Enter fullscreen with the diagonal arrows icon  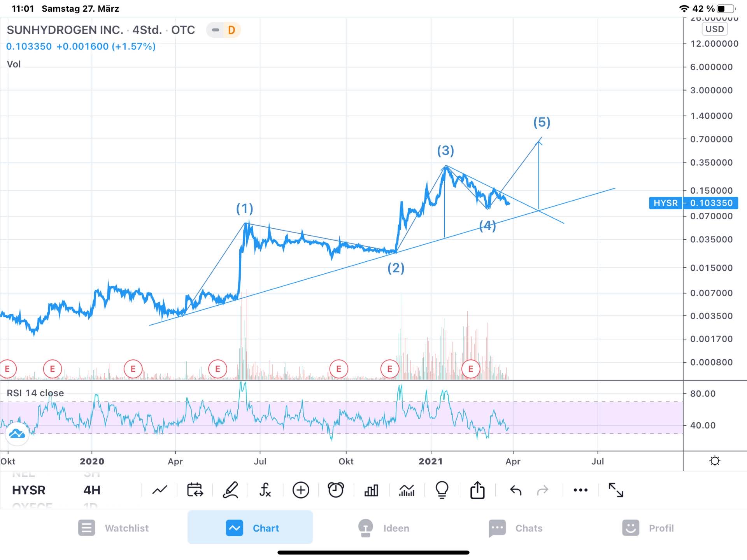pyautogui.click(x=615, y=490)
